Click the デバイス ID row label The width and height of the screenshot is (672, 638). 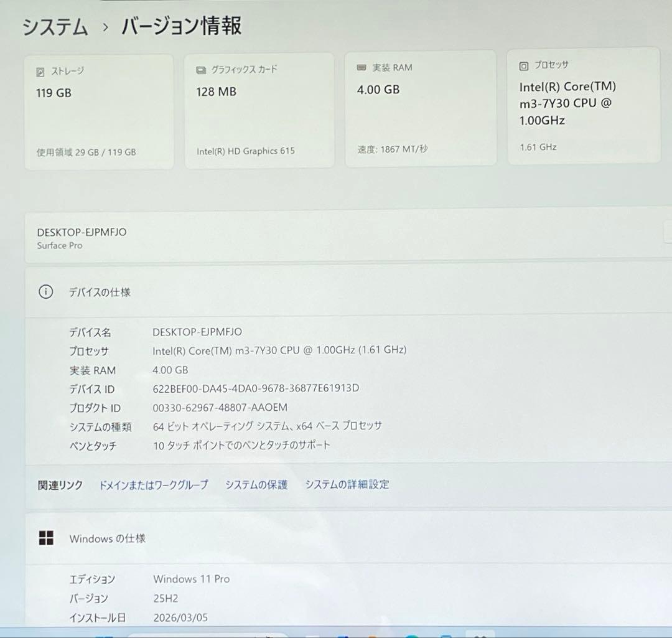pos(92,389)
